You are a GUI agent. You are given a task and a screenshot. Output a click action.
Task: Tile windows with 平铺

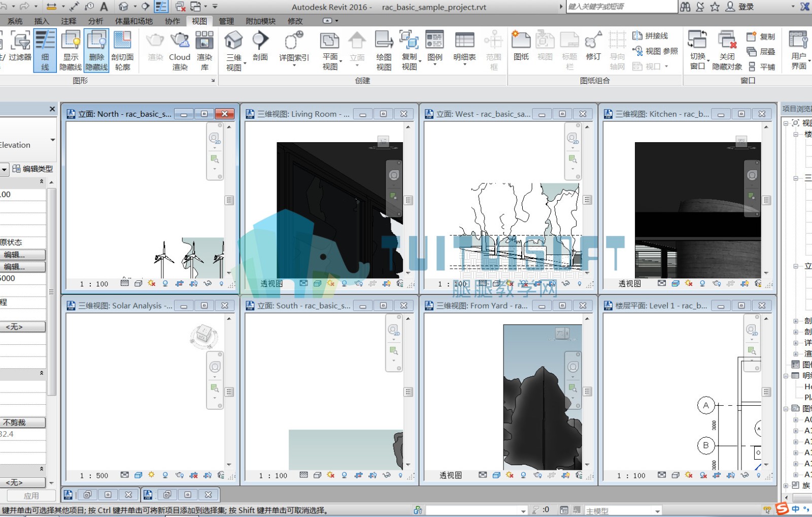(x=762, y=67)
